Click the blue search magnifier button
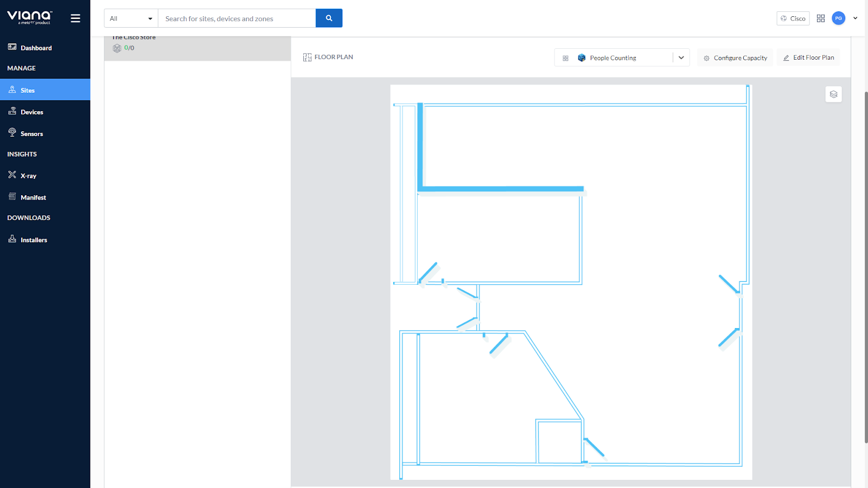 tap(329, 18)
